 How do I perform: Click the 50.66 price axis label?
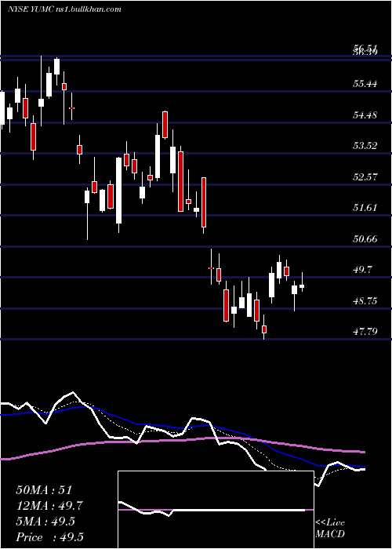[x=365, y=239]
